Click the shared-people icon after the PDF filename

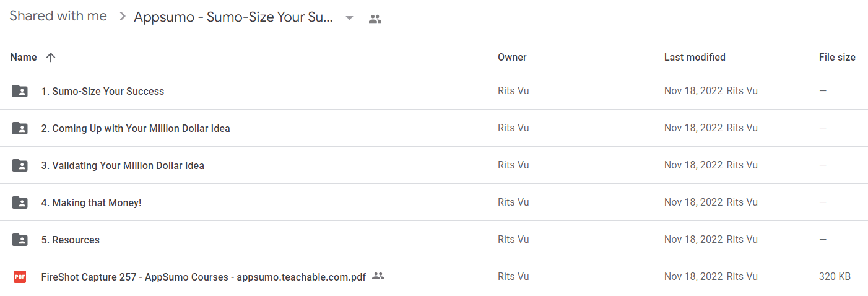(378, 276)
